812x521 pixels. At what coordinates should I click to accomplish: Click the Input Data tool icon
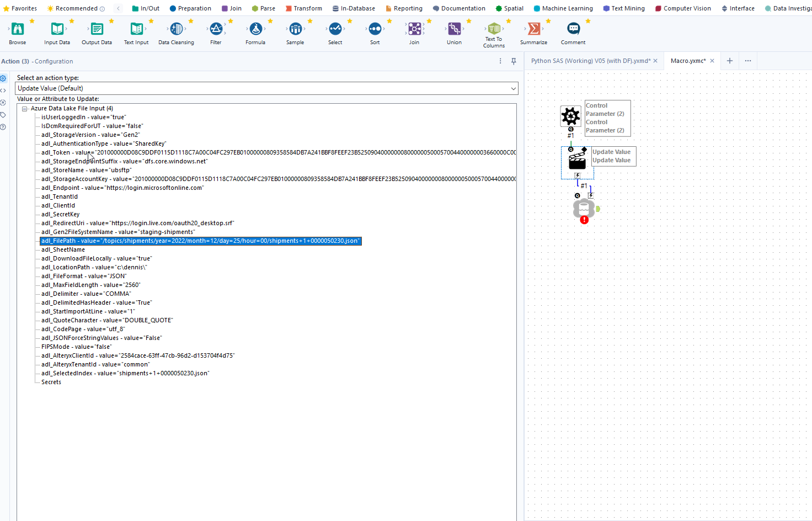(57, 29)
